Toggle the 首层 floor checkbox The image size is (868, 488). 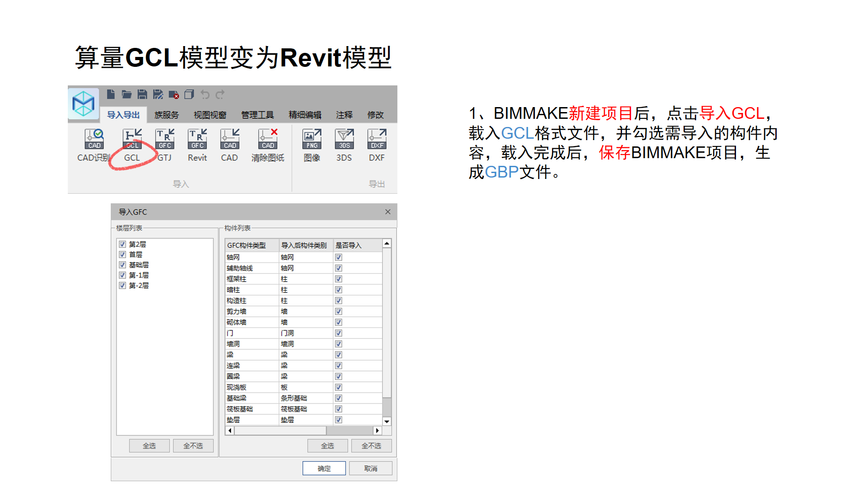(122, 254)
